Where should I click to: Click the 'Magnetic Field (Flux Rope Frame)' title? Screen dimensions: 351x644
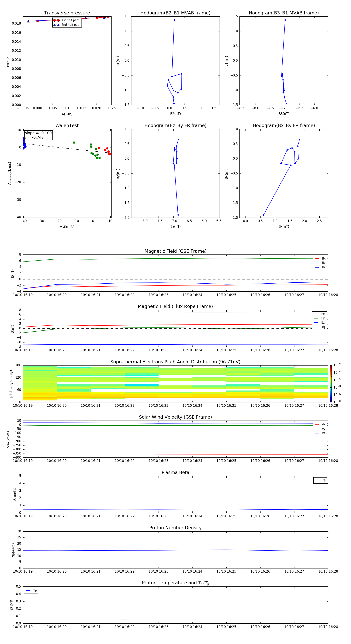tap(175, 307)
